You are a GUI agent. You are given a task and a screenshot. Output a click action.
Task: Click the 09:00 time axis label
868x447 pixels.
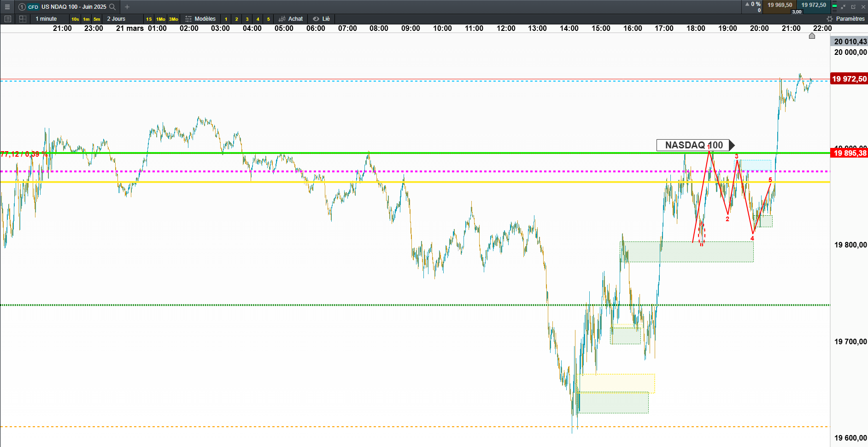[411, 28]
